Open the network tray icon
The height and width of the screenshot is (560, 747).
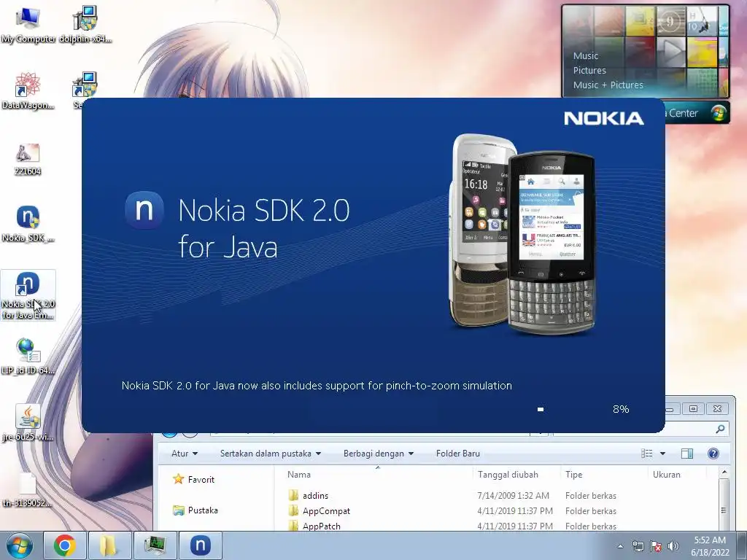point(638,546)
